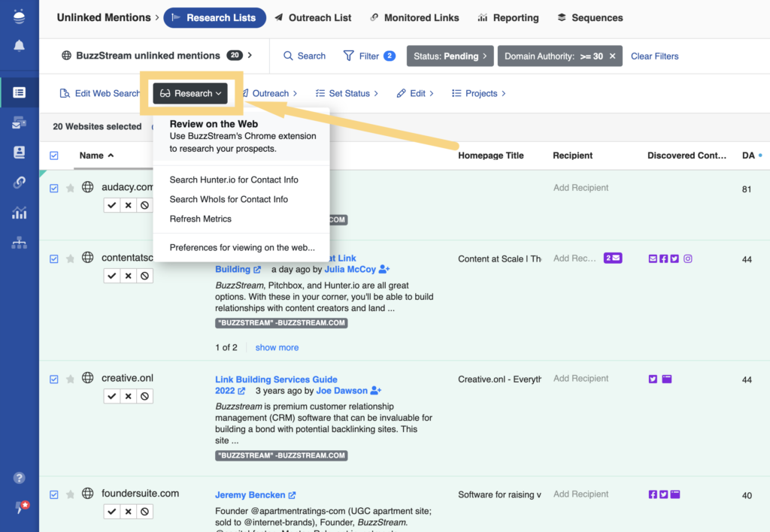Click the Link icon in the sidebar

click(x=19, y=181)
